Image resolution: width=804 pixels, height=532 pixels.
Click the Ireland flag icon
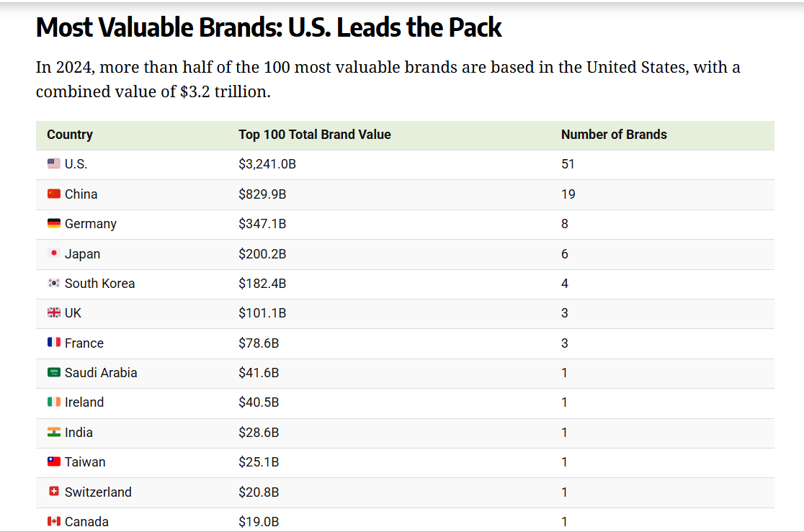coord(54,402)
